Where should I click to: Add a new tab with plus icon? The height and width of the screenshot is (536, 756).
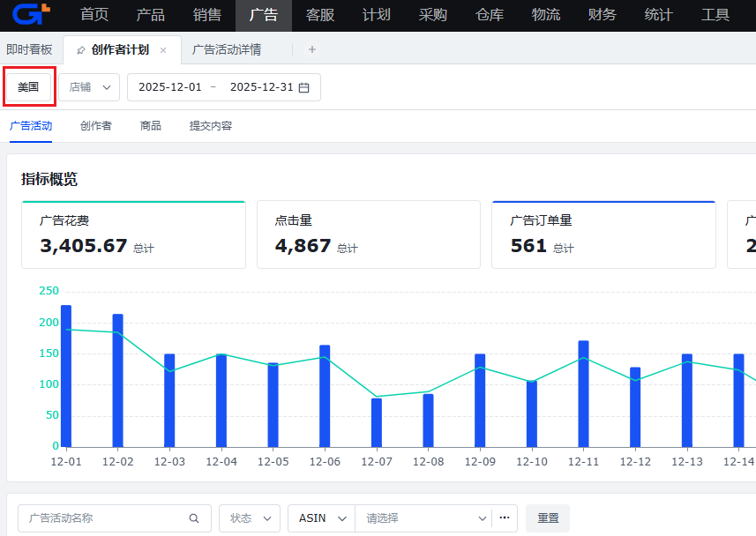coord(312,49)
